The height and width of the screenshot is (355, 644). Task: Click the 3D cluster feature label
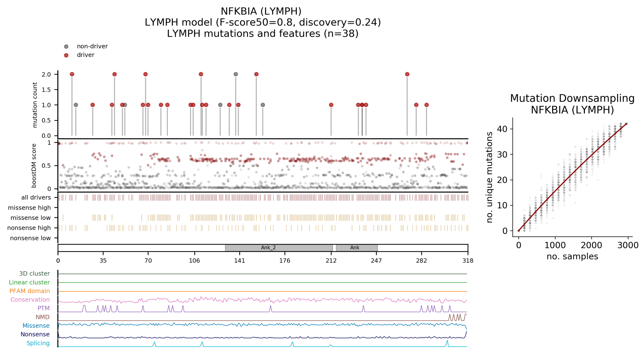point(34,273)
